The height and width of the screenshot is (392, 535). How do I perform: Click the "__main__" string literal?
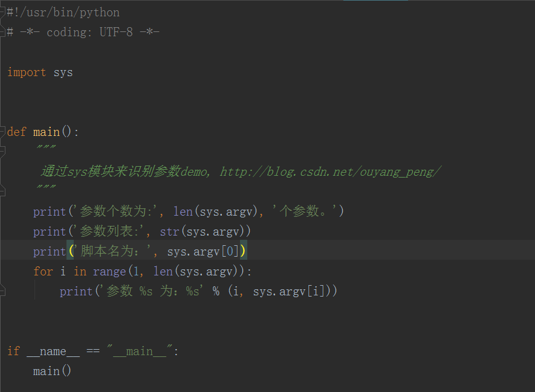(x=140, y=351)
